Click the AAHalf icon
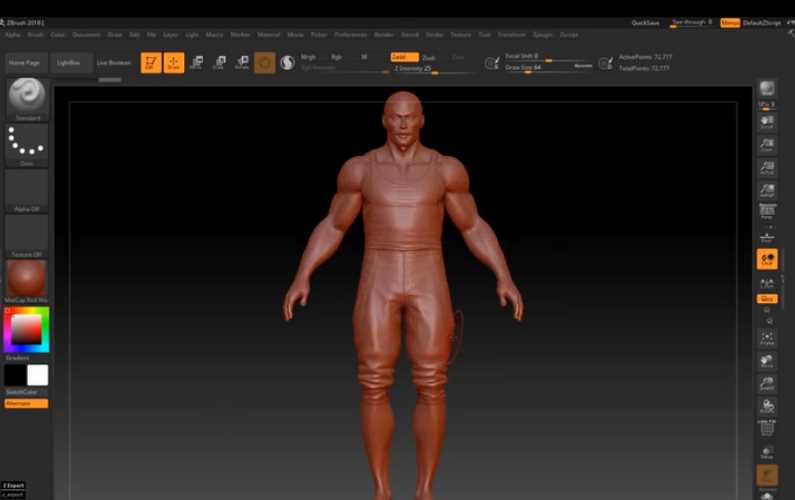The image size is (795, 500). tap(767, 191)
